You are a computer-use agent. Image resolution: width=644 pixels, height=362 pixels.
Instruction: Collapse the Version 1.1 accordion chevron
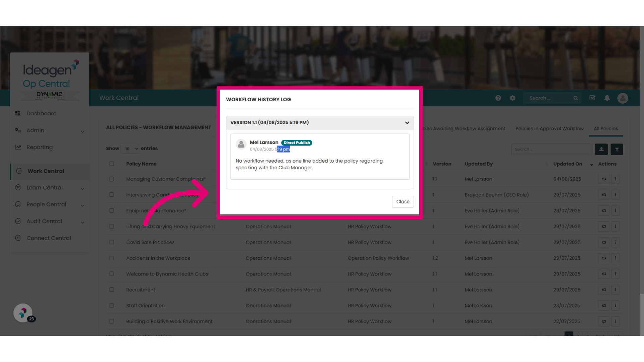407,123
